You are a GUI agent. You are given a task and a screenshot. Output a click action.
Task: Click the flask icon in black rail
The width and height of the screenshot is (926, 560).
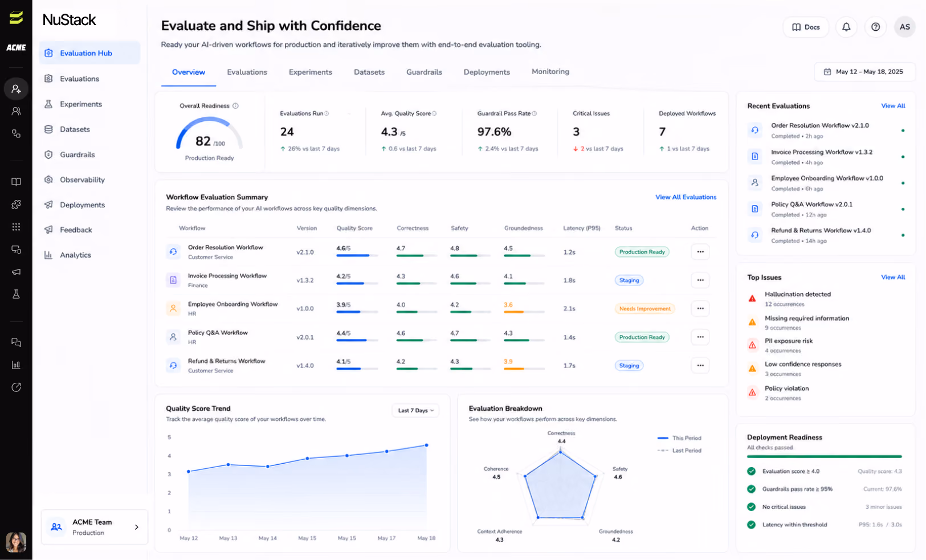point(16,294)
